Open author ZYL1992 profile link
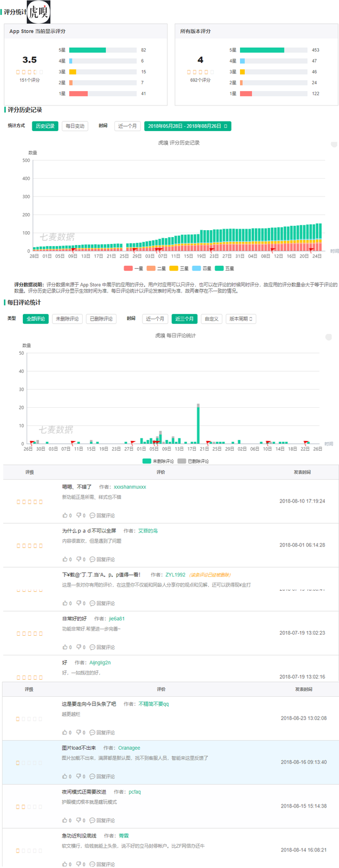The width and height of the screenshot is (339, 868). coord(175,575)
